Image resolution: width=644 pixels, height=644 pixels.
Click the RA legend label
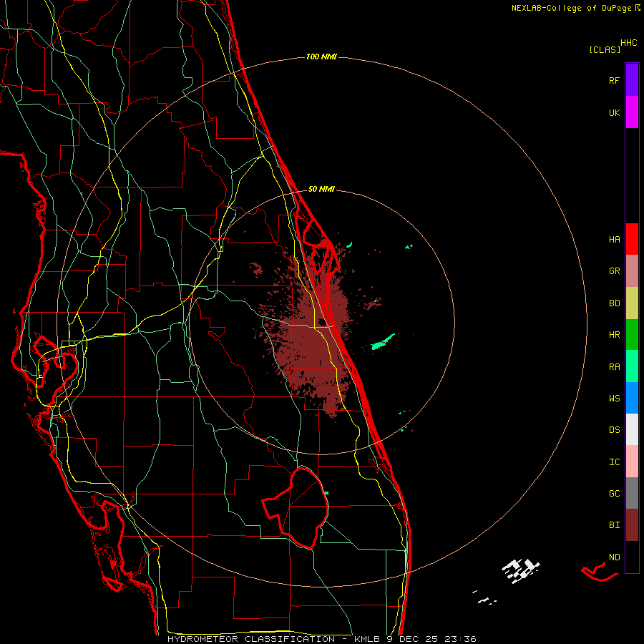[x=614, y=366]
